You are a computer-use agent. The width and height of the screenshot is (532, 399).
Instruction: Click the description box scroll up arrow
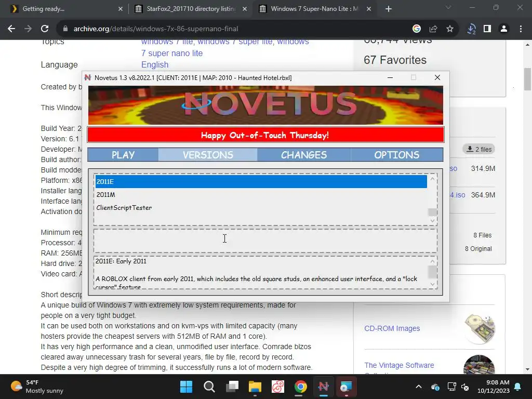pos(432,261)
